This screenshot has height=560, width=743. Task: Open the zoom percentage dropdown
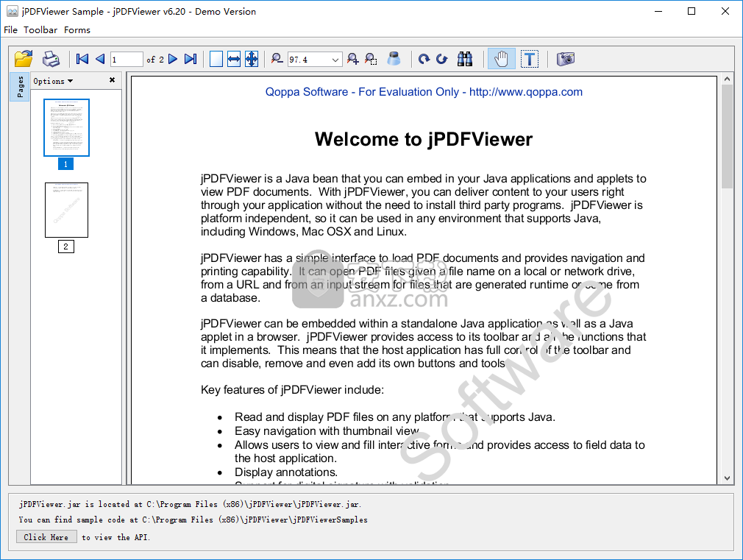click(x=335, y=60)
